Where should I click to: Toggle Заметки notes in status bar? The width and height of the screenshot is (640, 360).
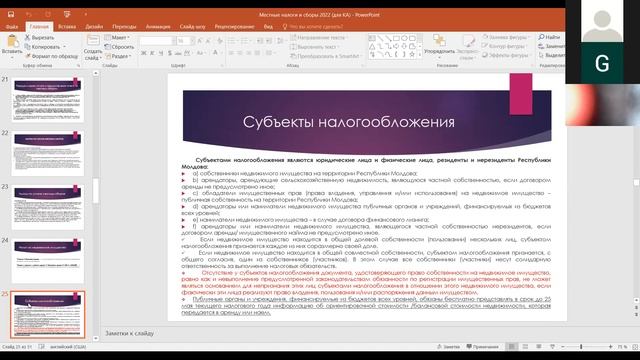[x=449, y=347]
